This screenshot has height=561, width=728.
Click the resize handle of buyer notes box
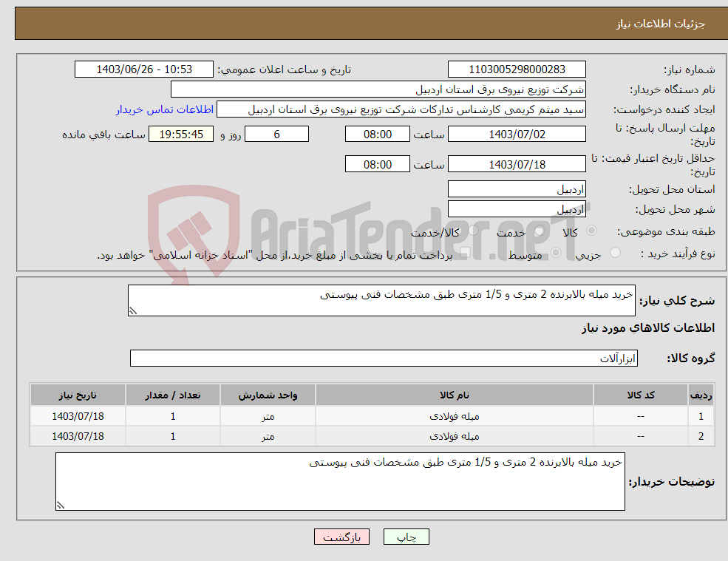point(61,506)
